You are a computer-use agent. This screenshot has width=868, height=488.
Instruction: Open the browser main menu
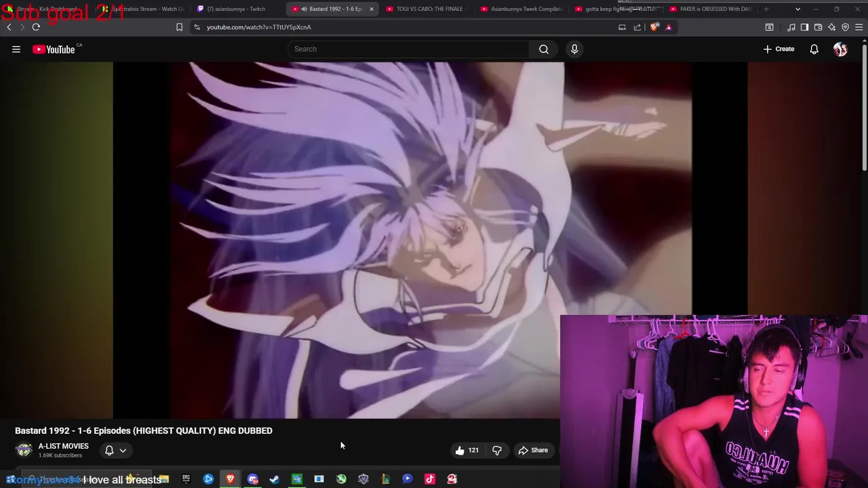click(859, 27)
